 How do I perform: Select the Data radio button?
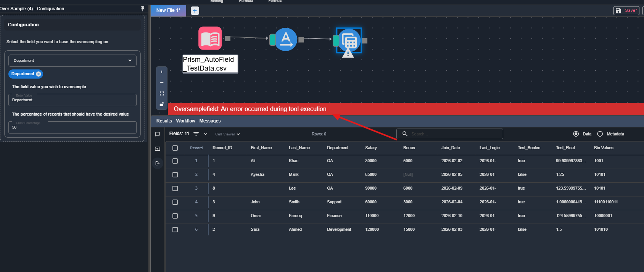pyautogui.click(x=576, y=134)
